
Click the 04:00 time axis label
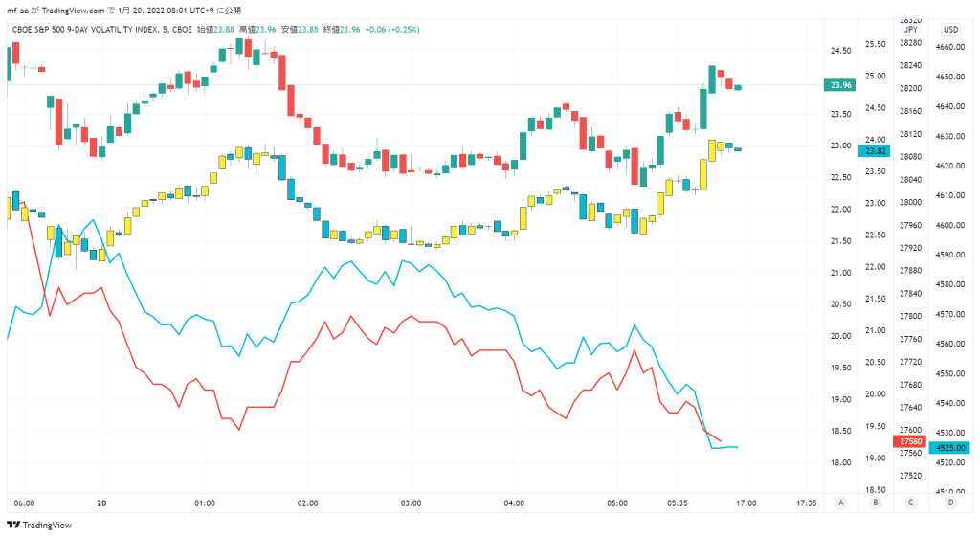(514, 503)
